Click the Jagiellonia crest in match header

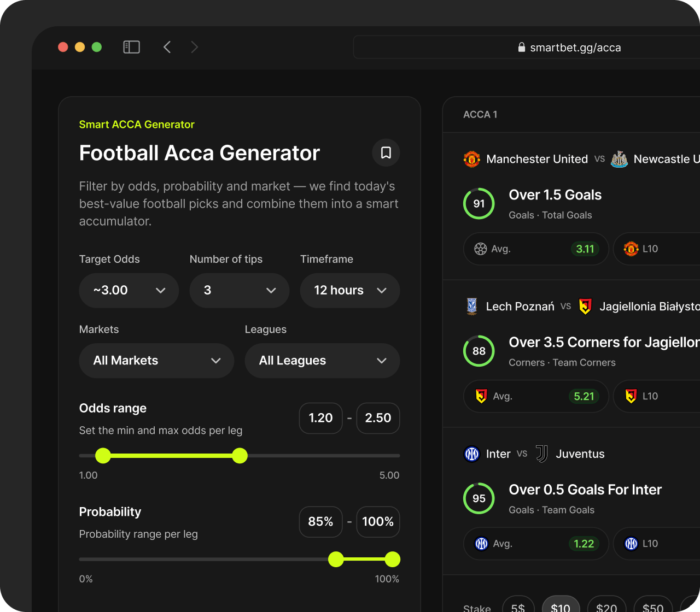585,307
